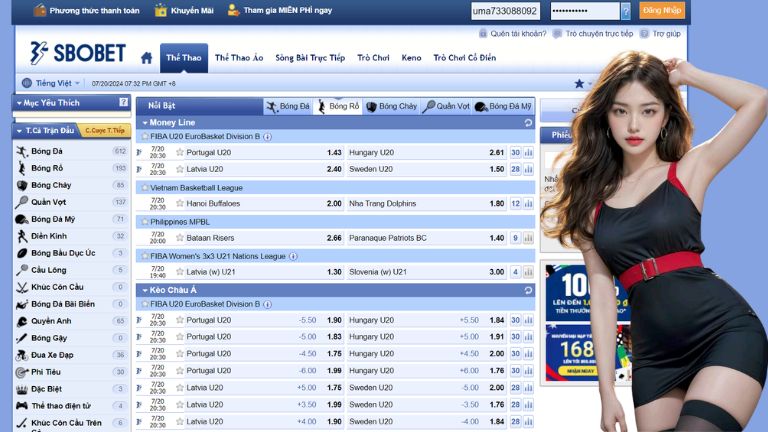The height and width of the screenshot is (432, 768).
Task: Open the Khuyến Mãi promotions link
Action: (x=184, y=10)
